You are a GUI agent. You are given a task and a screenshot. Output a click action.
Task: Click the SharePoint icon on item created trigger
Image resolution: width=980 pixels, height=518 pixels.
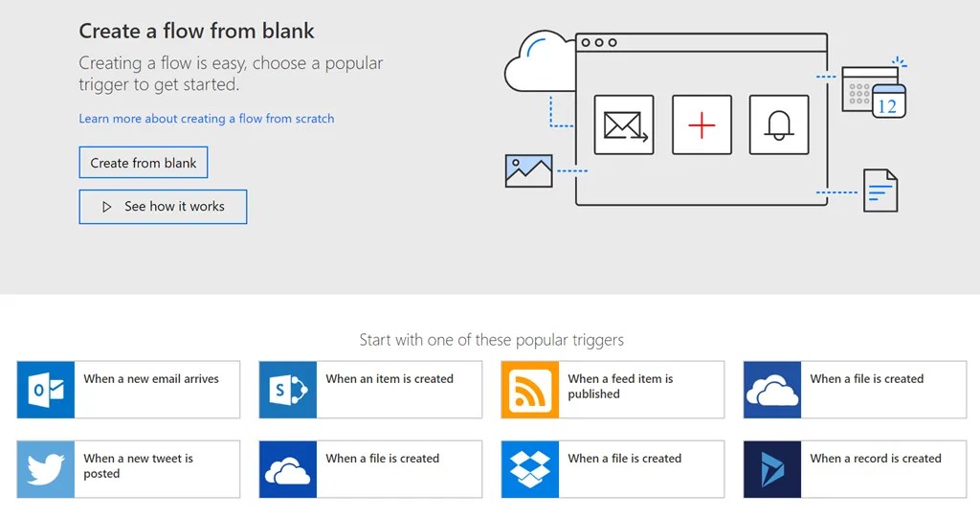(287, 389)
